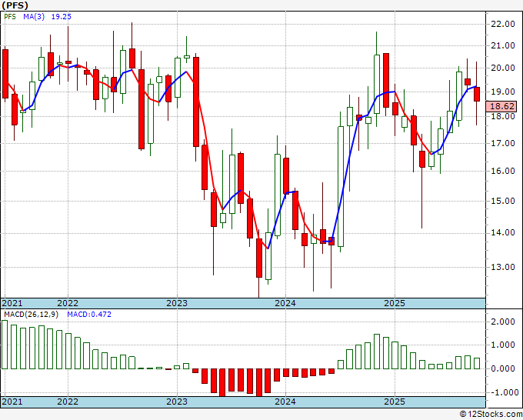This screenshot has width=523, height=420.
Task: Click 2025 on the MACD timeline
Action: (x=395, y=402)
